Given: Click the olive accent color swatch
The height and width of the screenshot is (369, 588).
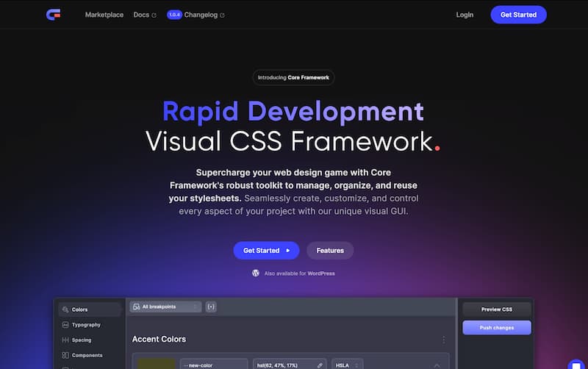Looking at the screenshot, I should pyautogui.click(x=156, y=364).
